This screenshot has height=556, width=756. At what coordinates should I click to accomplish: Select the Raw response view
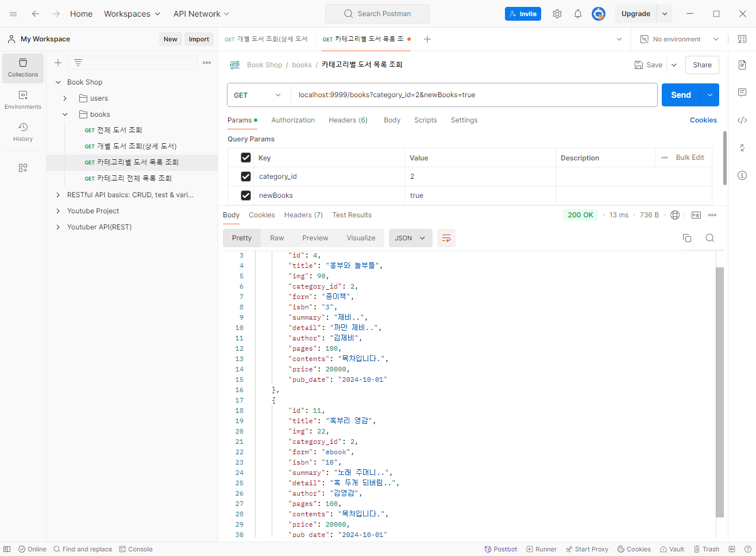(277, 238)
